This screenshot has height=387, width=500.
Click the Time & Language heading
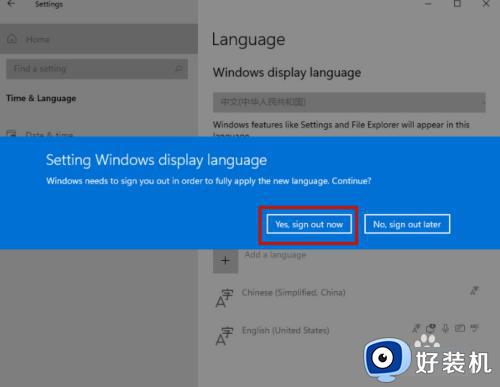click(41, 98)
